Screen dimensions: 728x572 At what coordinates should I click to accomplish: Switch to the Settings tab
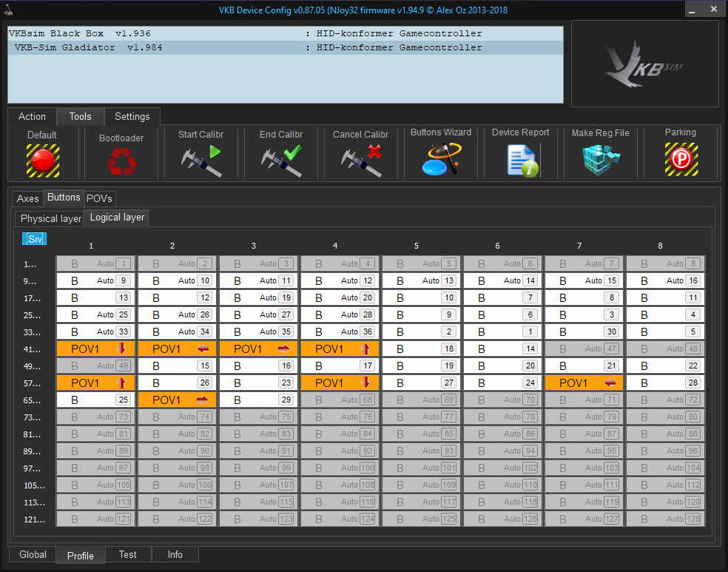coord(132,116)
